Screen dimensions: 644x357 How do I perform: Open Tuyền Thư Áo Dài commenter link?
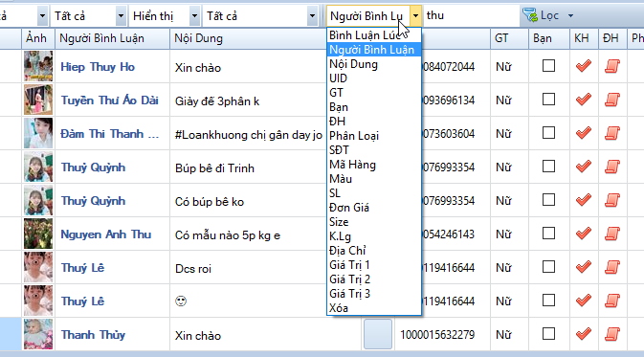point(110,100)
